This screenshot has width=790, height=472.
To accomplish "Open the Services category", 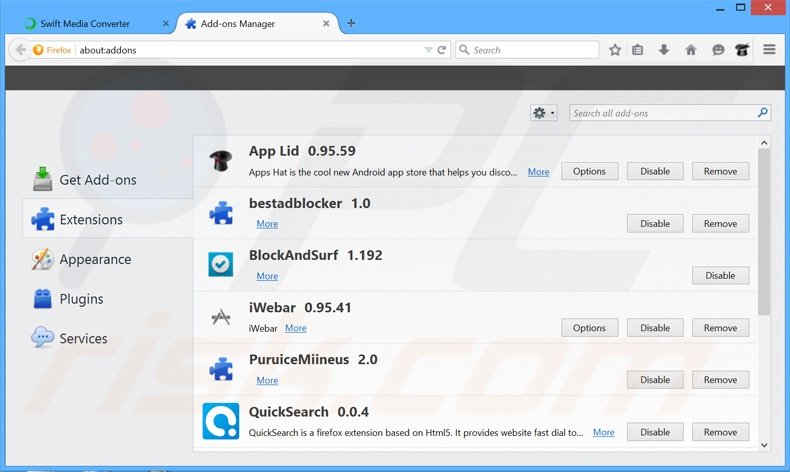I will [108, 338].
